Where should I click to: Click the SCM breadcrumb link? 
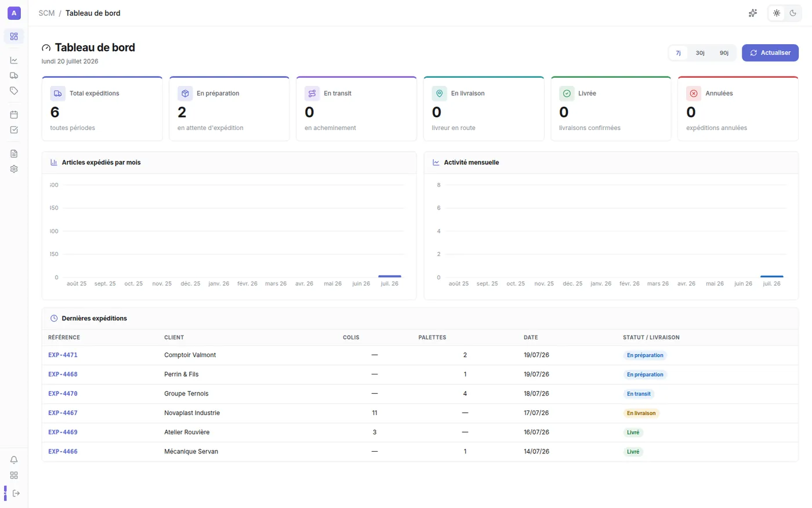click(46, 13)
